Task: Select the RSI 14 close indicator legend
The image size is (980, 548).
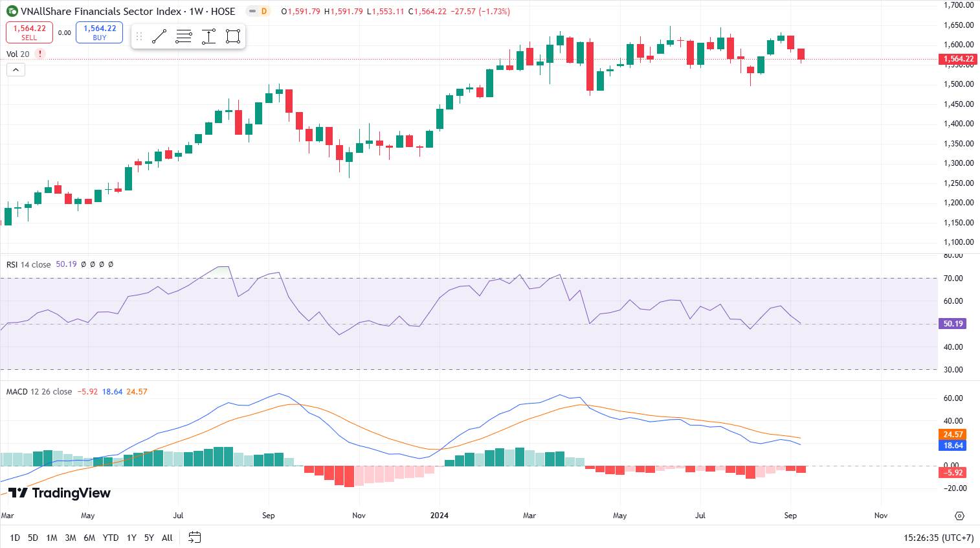Action: pyautogui.click(x=28, y=264)
